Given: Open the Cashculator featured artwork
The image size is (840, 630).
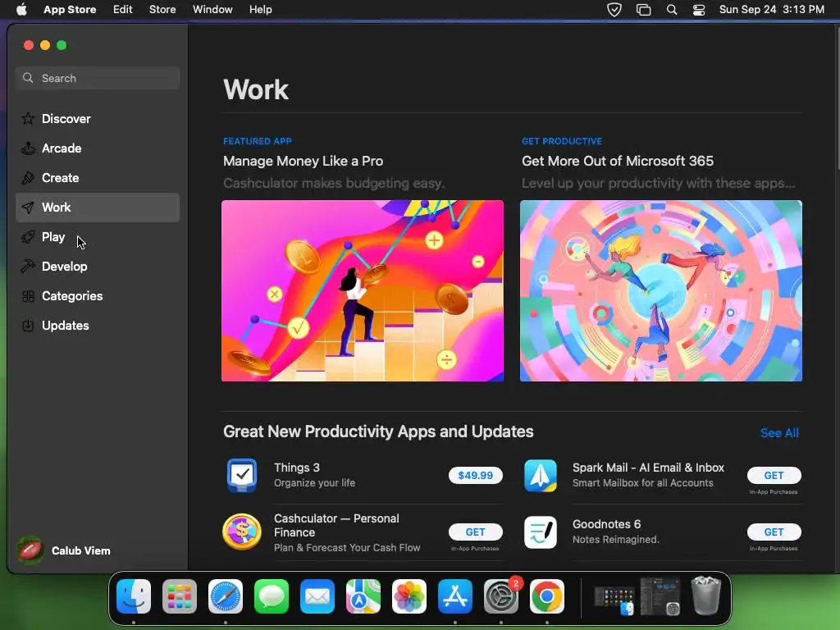Looking at the screenshot, I should (x=363, y=291).
